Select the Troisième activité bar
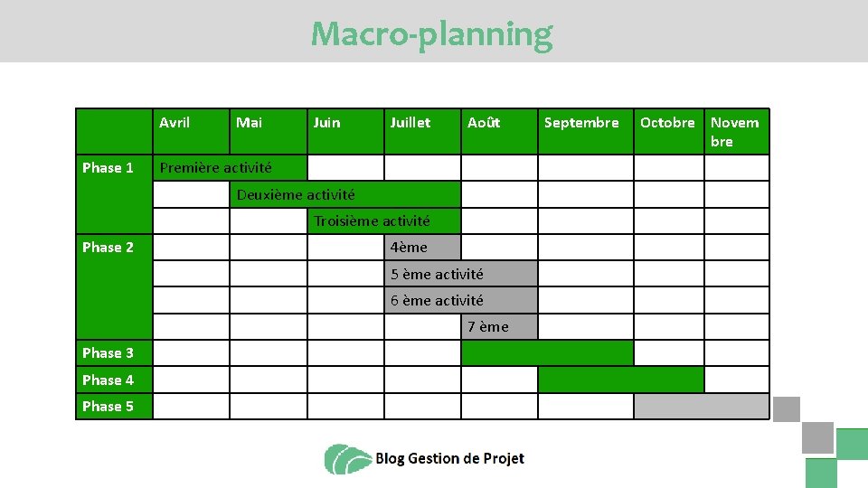The width and height of the screenshot is (868, 488). (383, 221)
